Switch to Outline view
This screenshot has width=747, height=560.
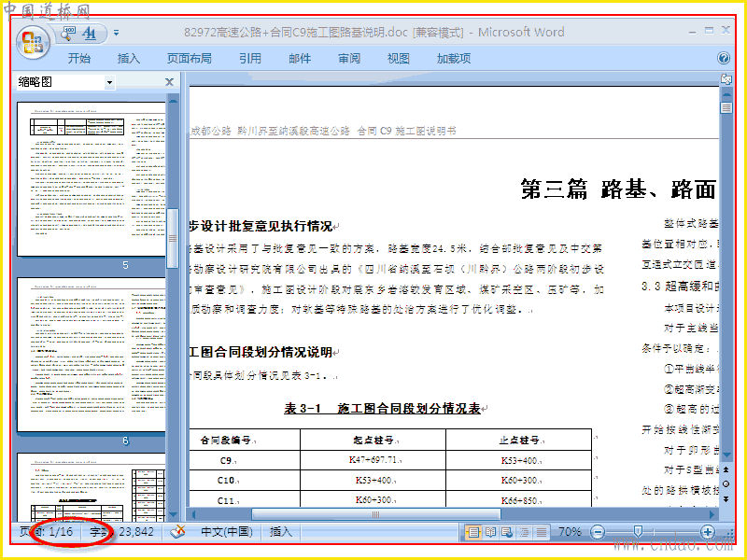coord(524,532)
